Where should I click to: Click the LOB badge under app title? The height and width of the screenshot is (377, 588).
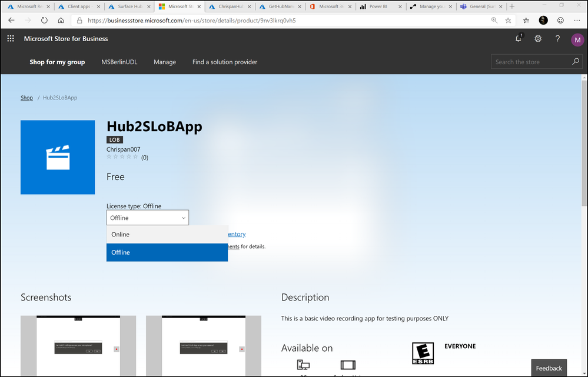coord(114,140)
